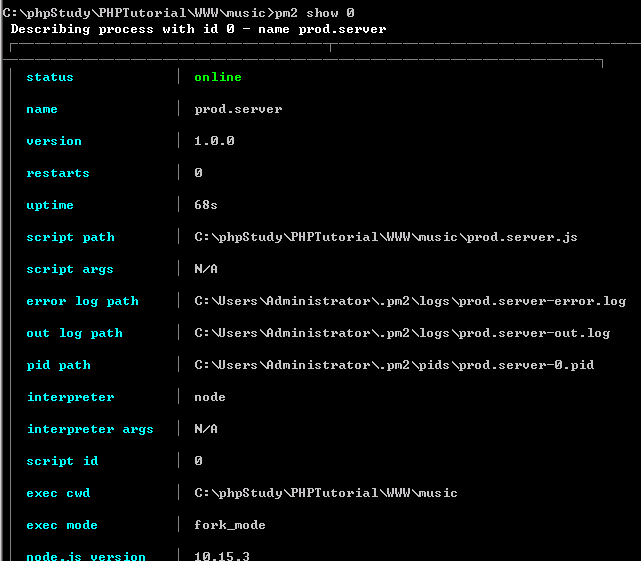The height and width of the screenshot is (561, 641).
Task: Click the 'fork_mode' value
Action: (230, 525)
